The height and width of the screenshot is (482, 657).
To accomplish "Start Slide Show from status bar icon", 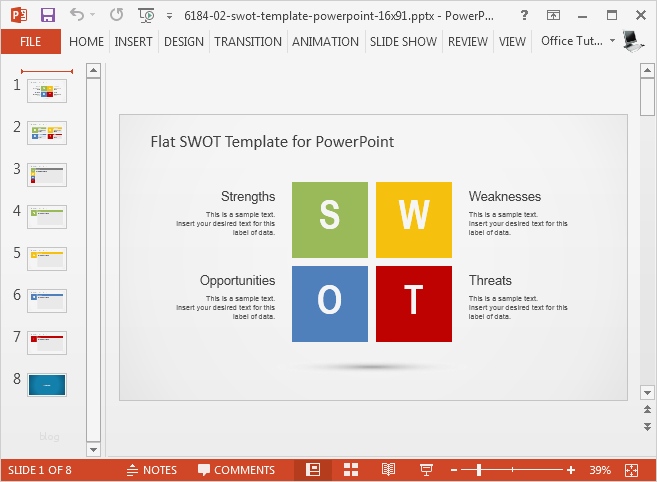I will pyautogui.click(x=426, y=470).
